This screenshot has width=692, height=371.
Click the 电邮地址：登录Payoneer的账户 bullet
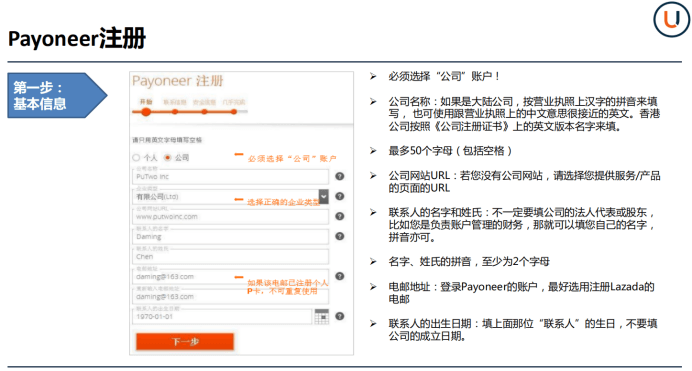click(521, 293)
